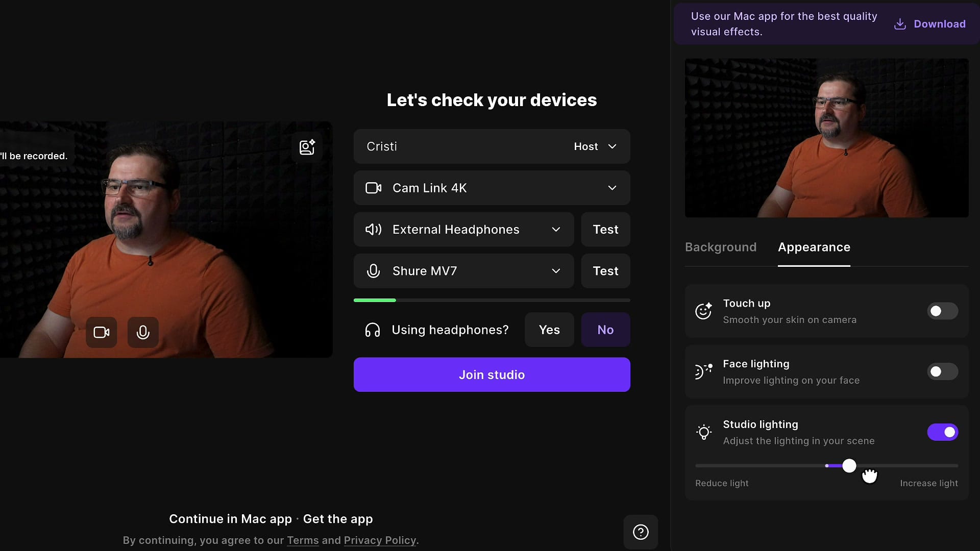Click the effects preview thumbnail in side panel

pos(827,138)
